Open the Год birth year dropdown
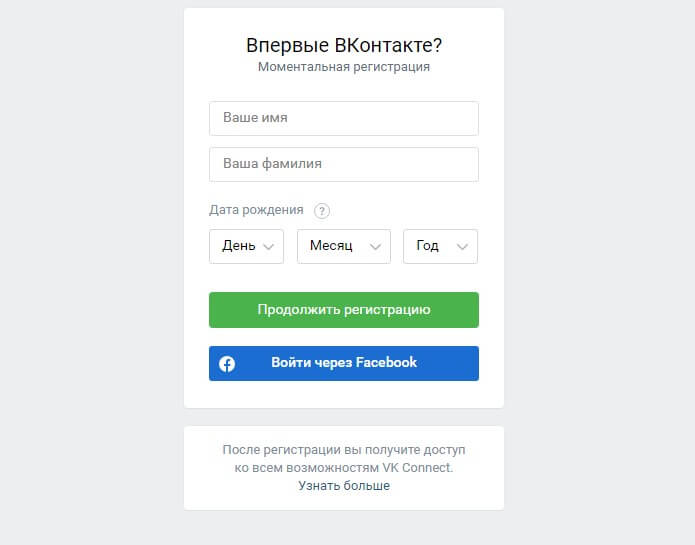 (x=441, y=246)
